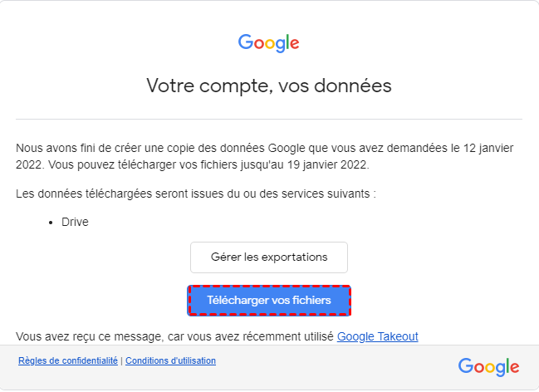Click the heading Votre compte, vos données
Viewport: 539px width, 392px height.
[x=268, y=85]
